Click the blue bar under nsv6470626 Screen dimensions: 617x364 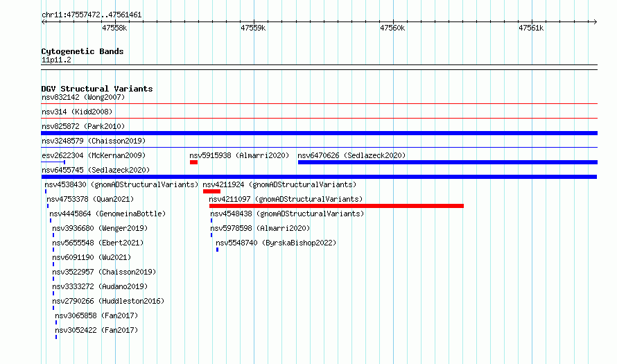click(x=448, y=162)
